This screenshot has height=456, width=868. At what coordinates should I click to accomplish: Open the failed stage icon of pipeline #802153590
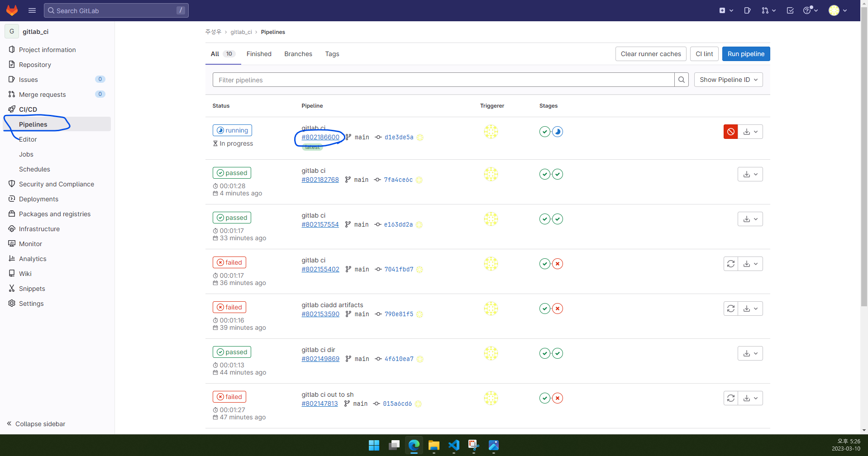pyautogui.click(x=558, y=309)
